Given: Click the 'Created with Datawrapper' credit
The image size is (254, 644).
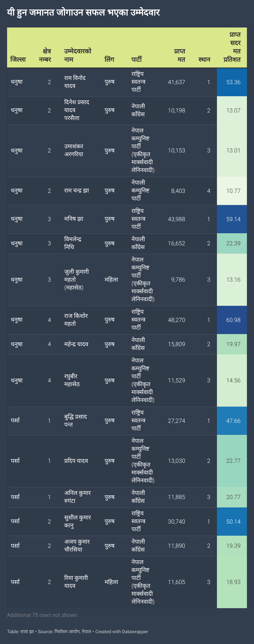Looking at the screenshot, I should [122, 632].
